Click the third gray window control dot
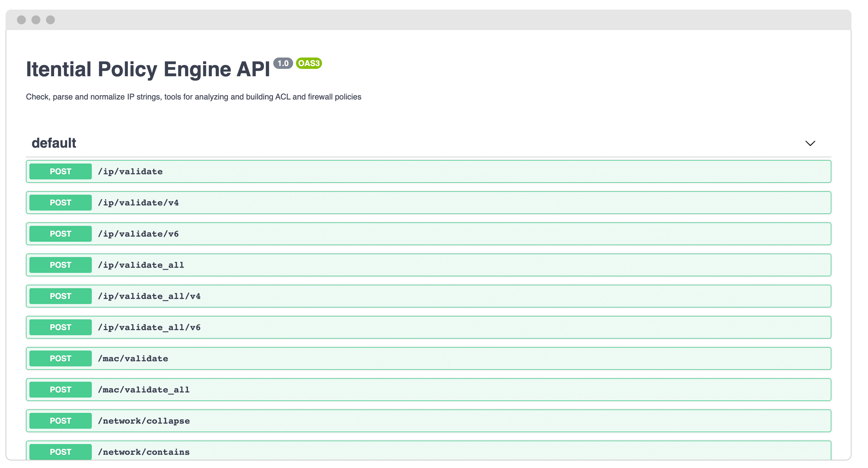 pos(50,20)
